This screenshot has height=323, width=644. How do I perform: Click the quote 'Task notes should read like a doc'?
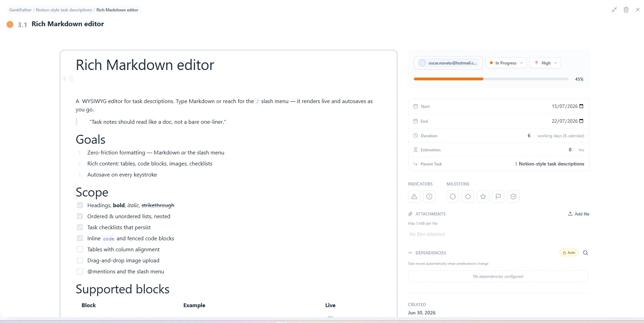point(158,122)
